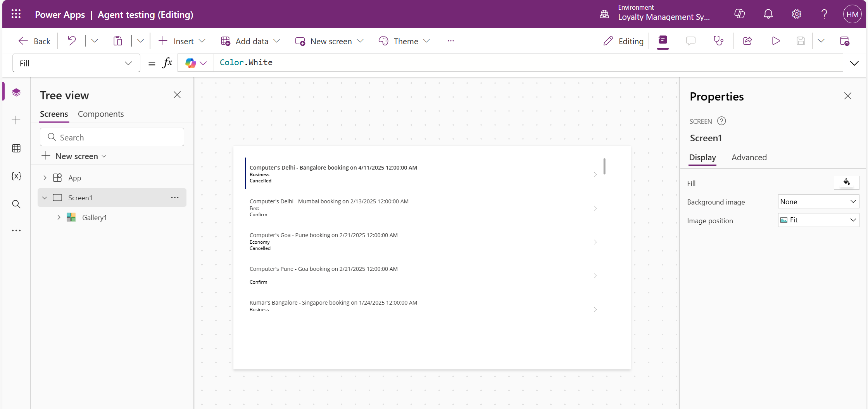
Task: Pick a Fill color swatch
Action: coord(846,182)
